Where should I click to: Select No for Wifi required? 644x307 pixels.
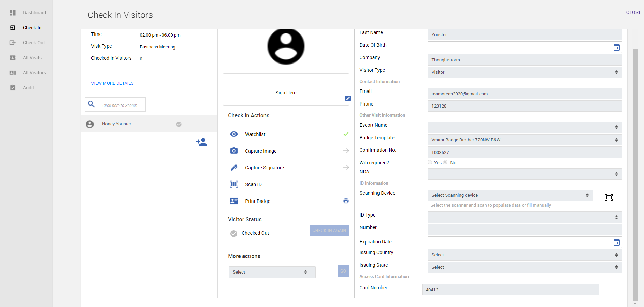[x=445, y=162]
